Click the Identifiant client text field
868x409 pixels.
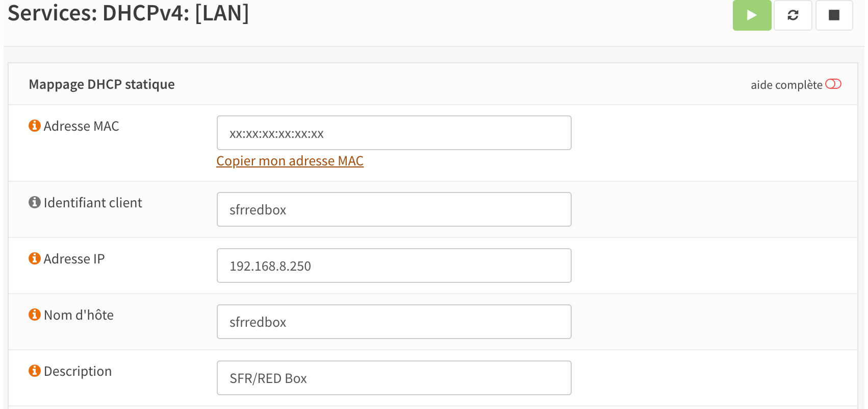coord(394,210)
